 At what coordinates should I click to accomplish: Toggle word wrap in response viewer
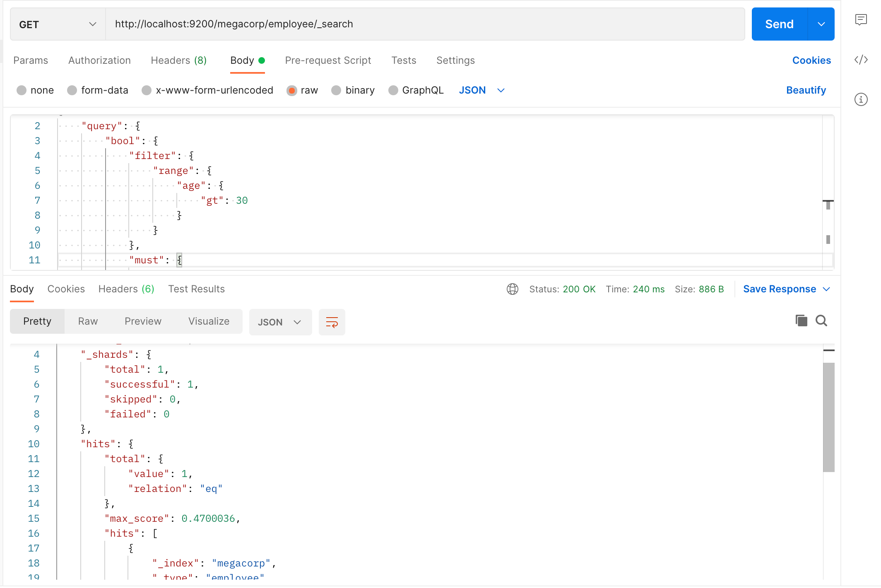(332, 322)
